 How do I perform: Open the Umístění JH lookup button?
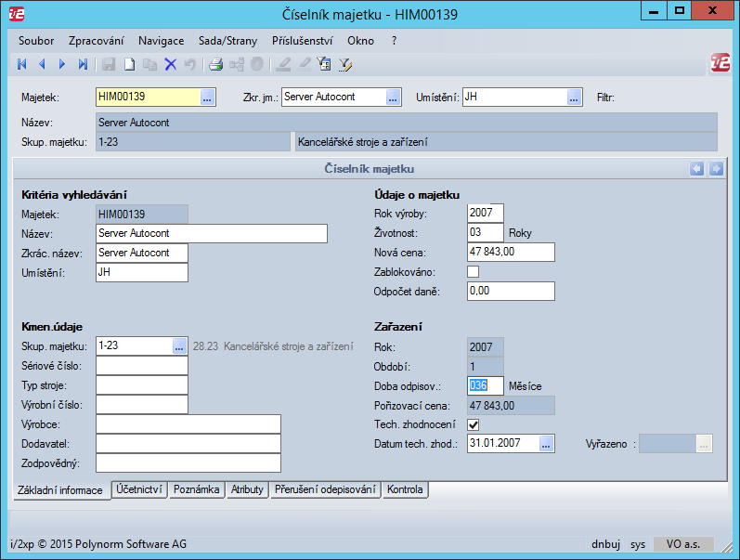(x=574, y=98)
